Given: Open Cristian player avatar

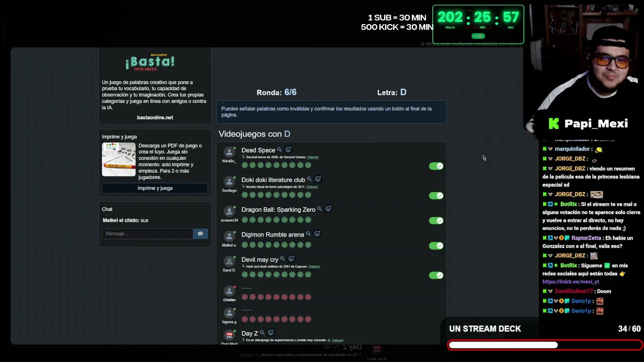Looking at the screenshot, I should tap(229, 292).
